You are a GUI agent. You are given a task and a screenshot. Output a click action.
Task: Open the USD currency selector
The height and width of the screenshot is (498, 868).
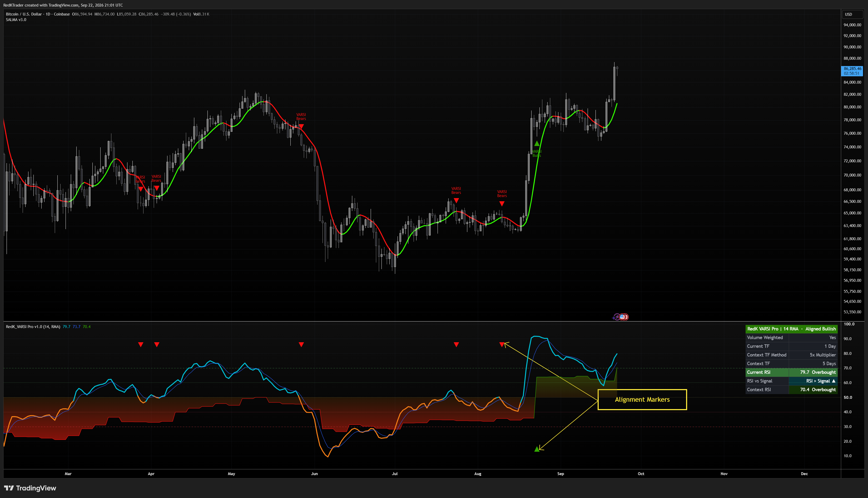pos(852,14)
